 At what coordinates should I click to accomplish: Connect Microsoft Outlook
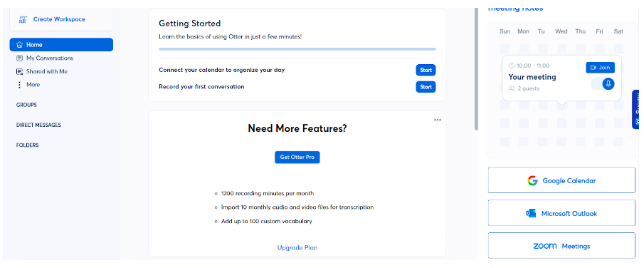coord(561,213)
